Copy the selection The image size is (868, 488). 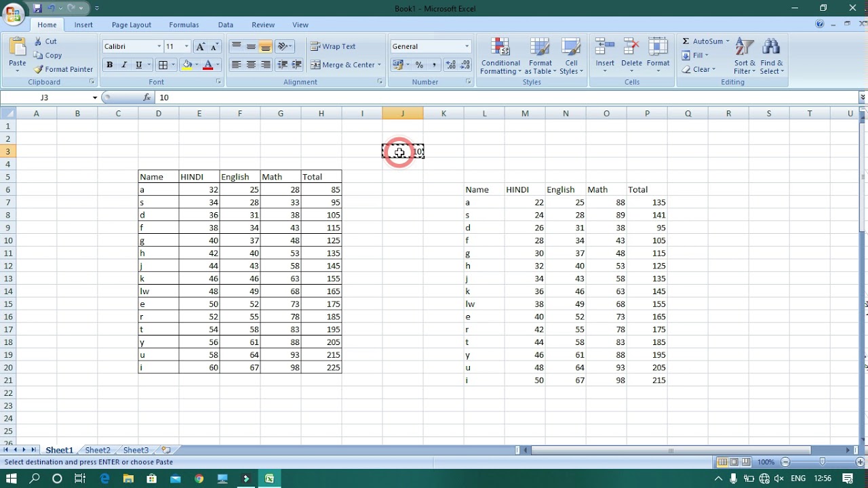[47, 56]
